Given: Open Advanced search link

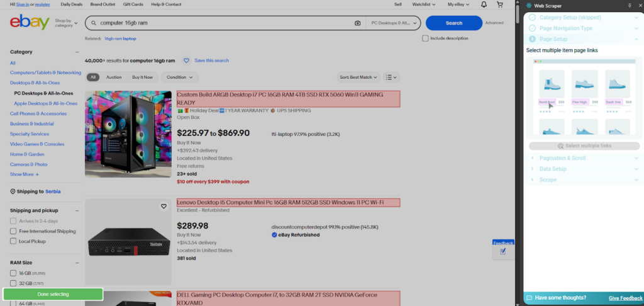Looking at the screenshot, I should (494, 23).
